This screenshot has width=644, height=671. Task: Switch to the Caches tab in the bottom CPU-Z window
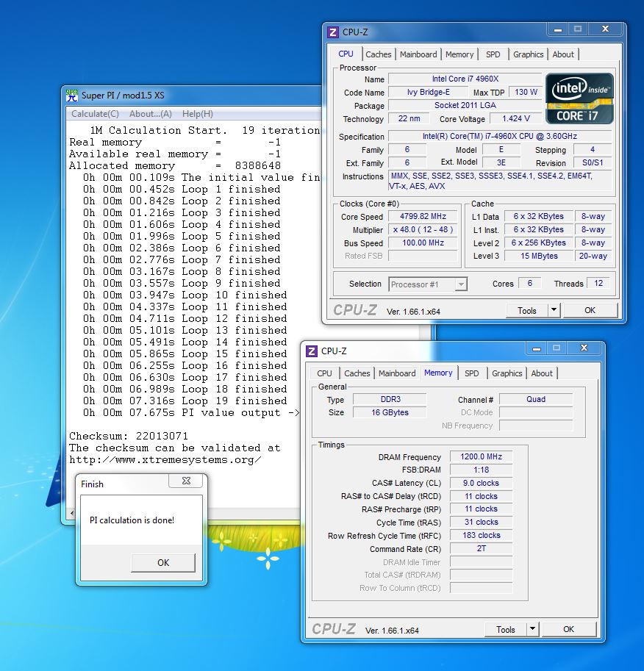(357, 373)
